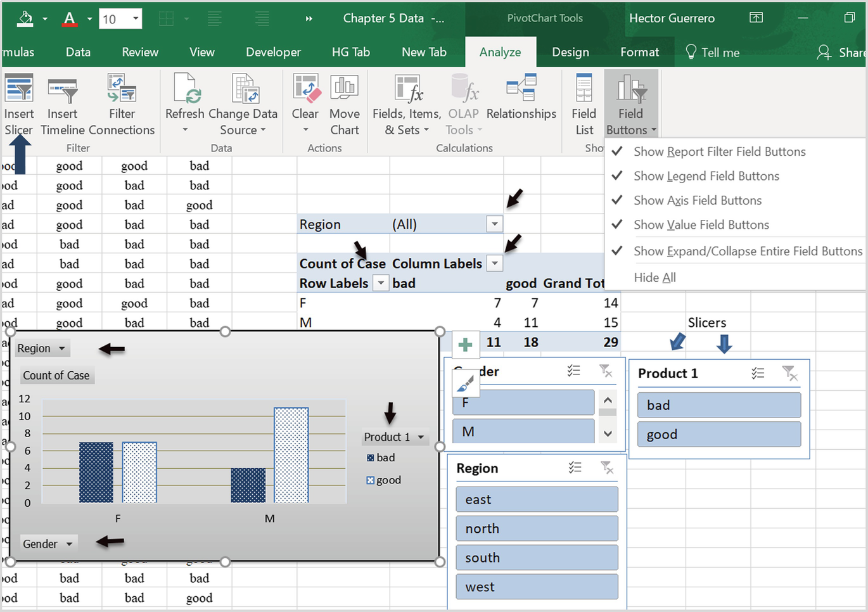Select east in the Region slicer
This screenshot has height=612, width=868.
point(537,499)
